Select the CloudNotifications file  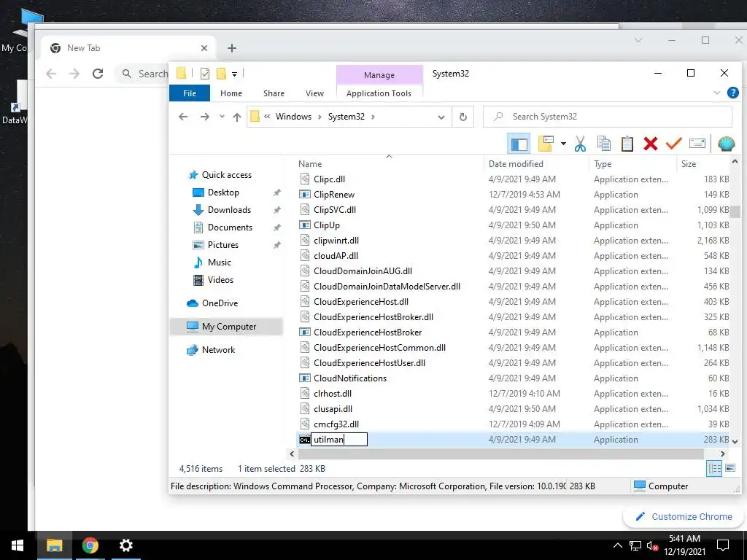350,378
